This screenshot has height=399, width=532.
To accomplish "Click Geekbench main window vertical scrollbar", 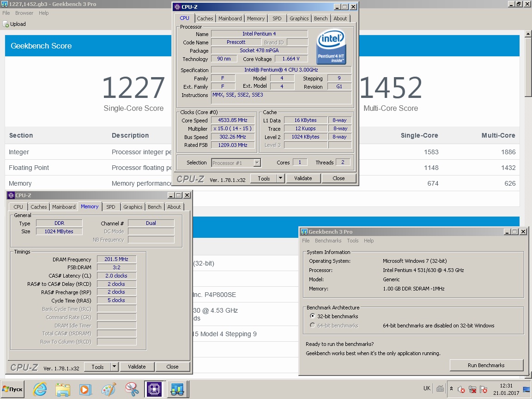I will (528, 67).
